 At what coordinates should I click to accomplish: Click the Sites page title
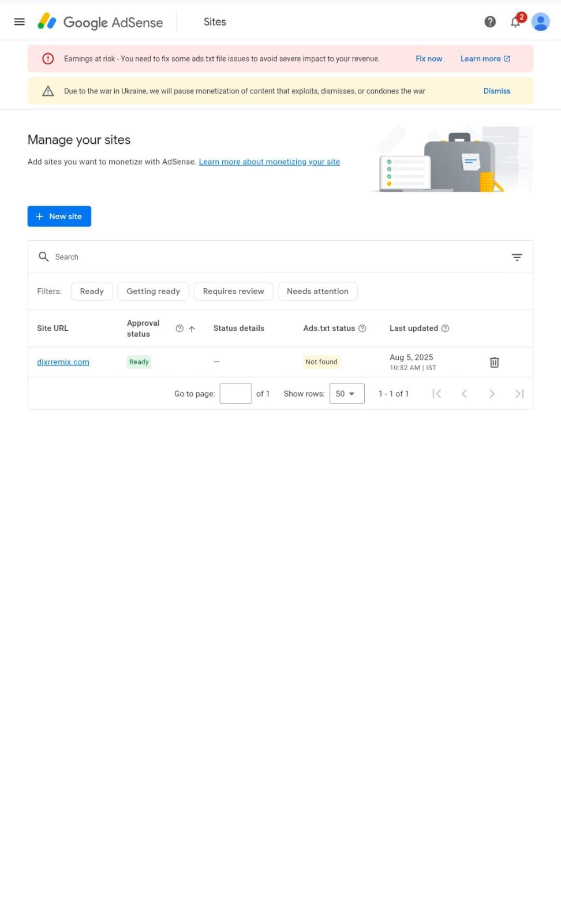pos(215,22)
